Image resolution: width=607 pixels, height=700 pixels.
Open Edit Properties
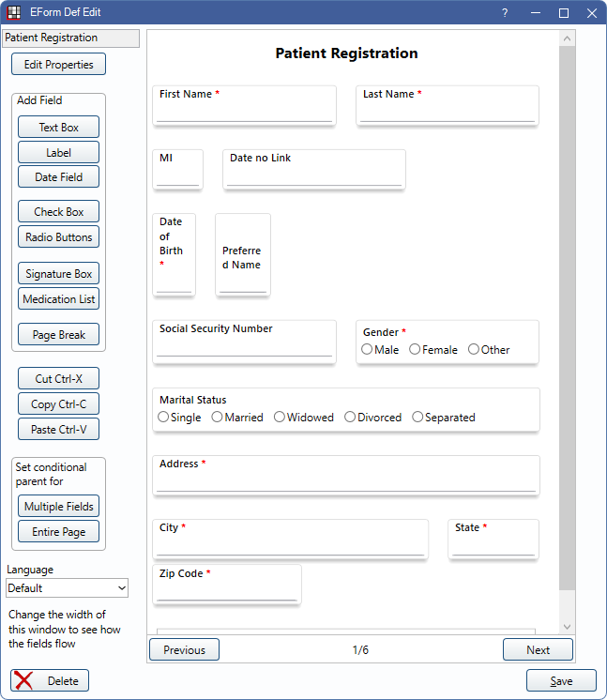(x=58, y=65)
